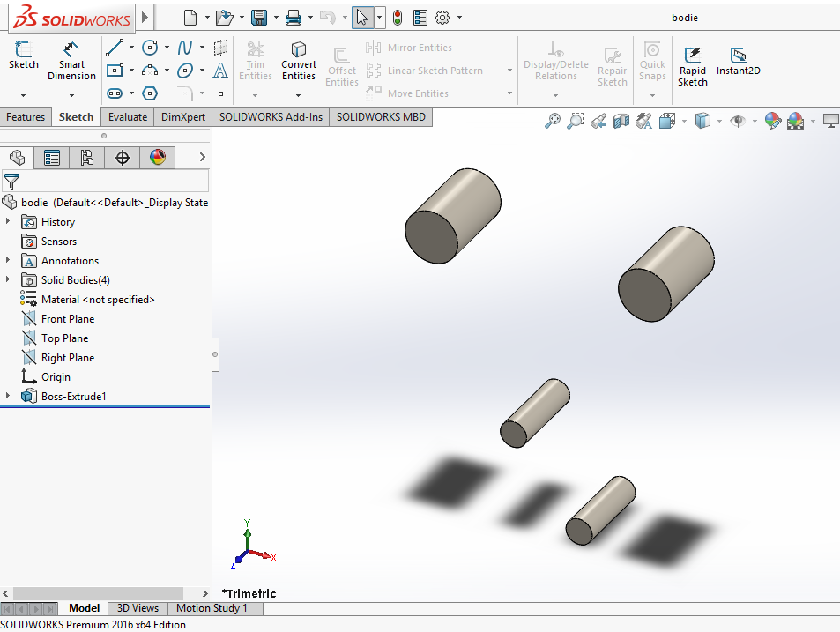This screenshot has width=840, height=632.
Task: Select the Point sketch tool
Action: 220,93
